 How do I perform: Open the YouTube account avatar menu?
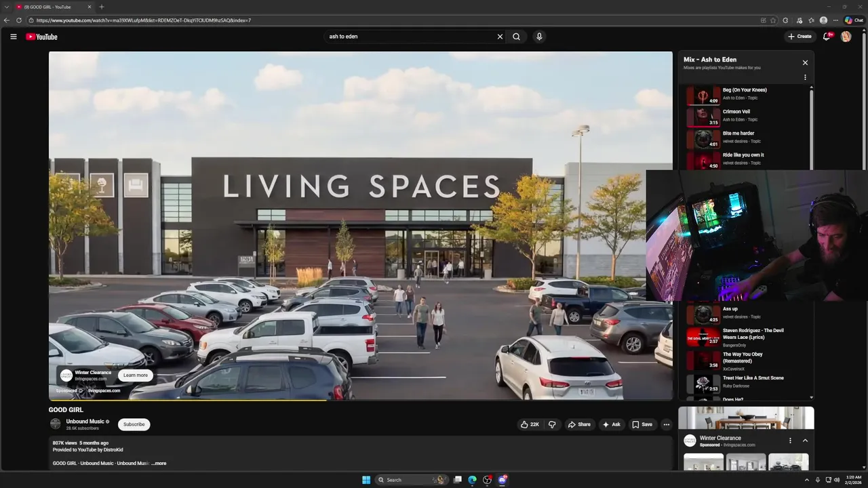pyautogui.click(x=846, y=37)
